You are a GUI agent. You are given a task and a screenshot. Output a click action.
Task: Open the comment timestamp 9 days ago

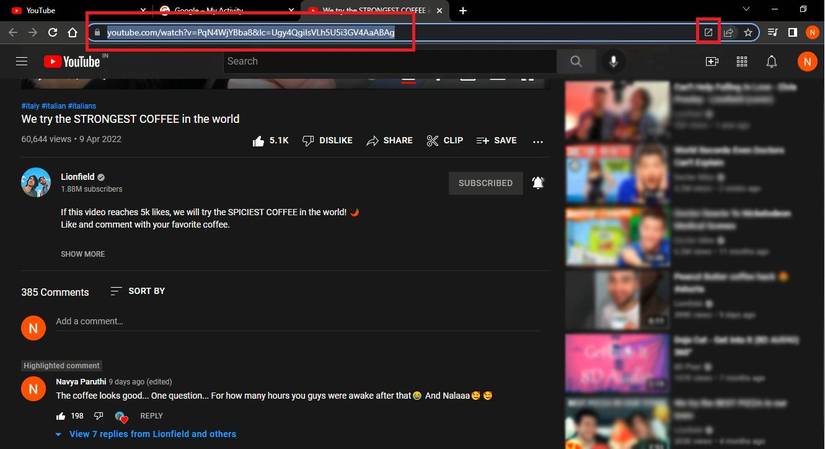(x=126, y=382)
